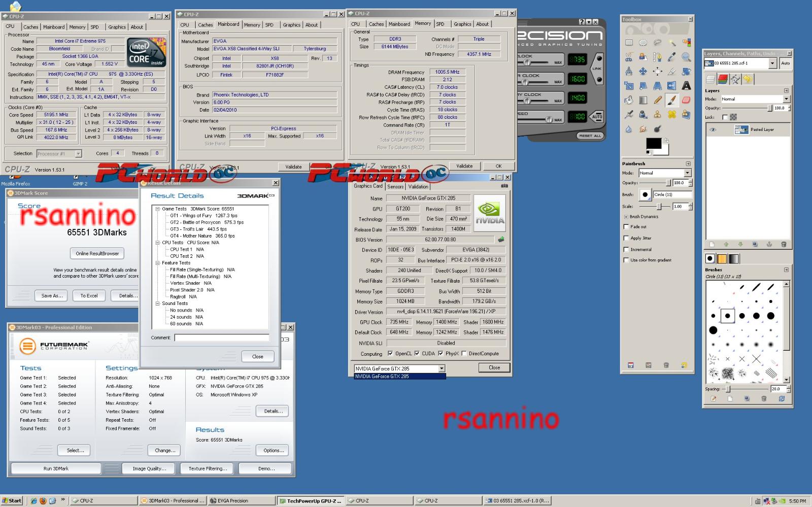Click the Brushes list scrollbar
The image size is (812, 507).
[787, 333]
